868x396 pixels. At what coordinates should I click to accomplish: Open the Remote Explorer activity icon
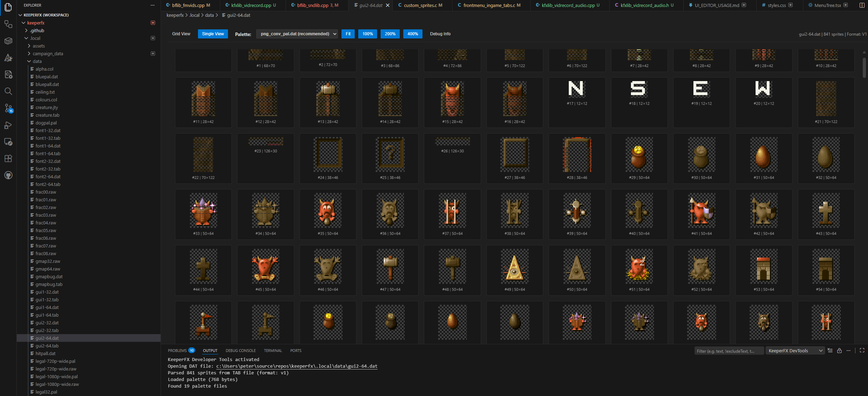click(x=8, y=142)
